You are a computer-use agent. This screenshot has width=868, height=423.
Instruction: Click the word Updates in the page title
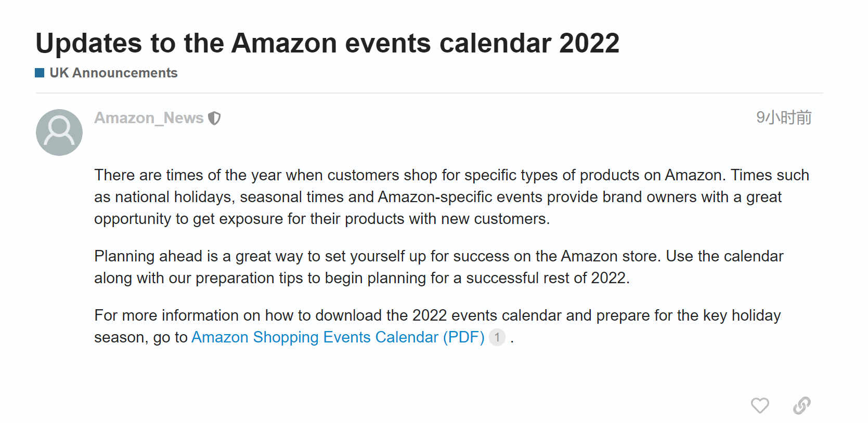[x=88, y=44]
